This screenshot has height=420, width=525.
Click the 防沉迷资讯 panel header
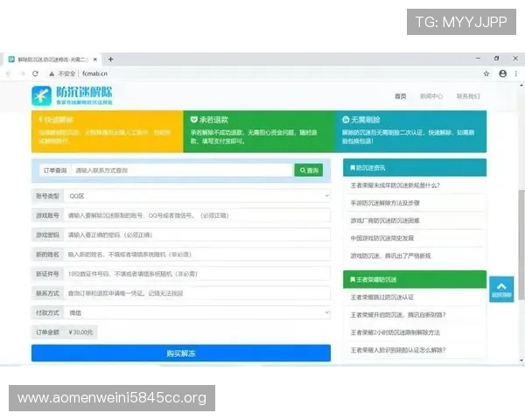[x=415, y=167]
